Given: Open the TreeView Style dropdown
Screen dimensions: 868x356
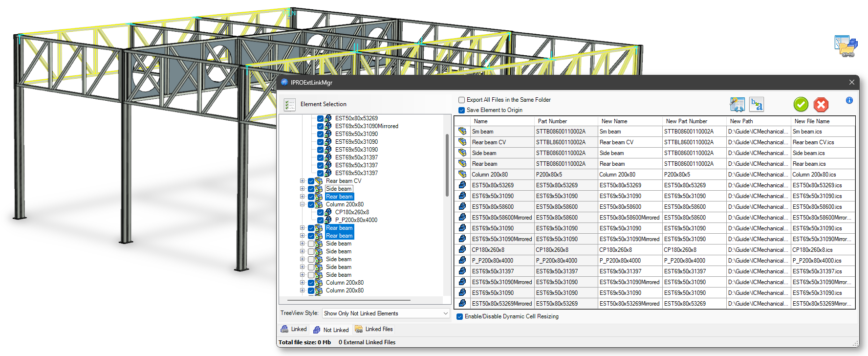Looking at the screenshot, I should click(x=386, y=313).
